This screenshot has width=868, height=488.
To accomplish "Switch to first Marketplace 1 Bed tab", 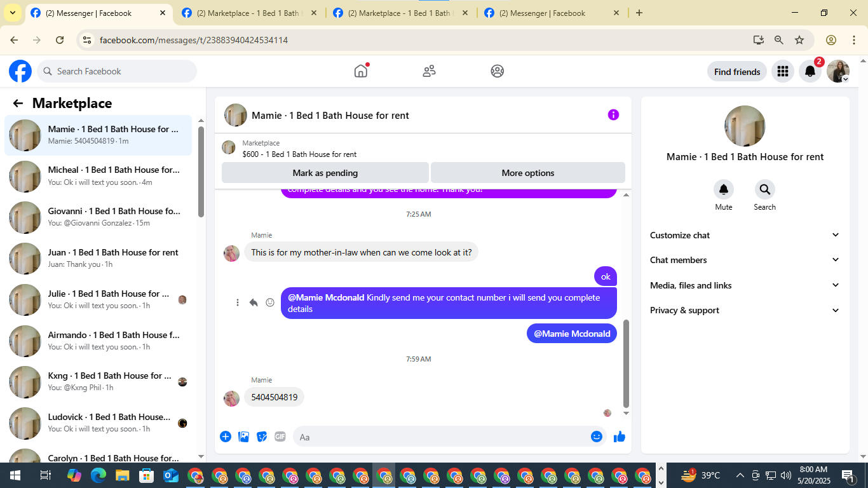I will click(x=251, y=13).
